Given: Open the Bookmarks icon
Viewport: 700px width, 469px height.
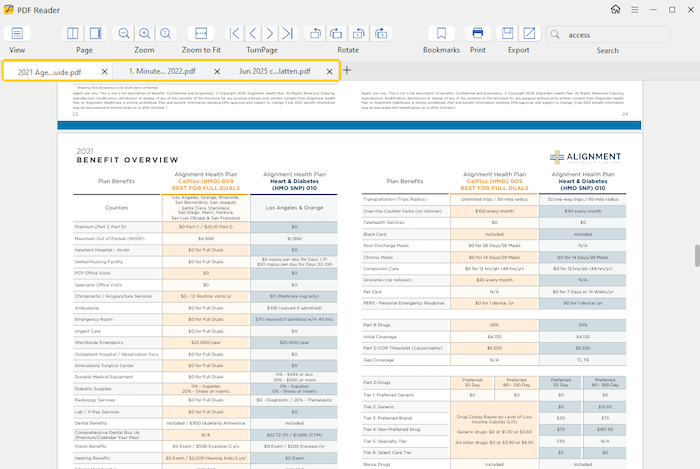Looking at the screenshot, I should (x=442, y=33).
